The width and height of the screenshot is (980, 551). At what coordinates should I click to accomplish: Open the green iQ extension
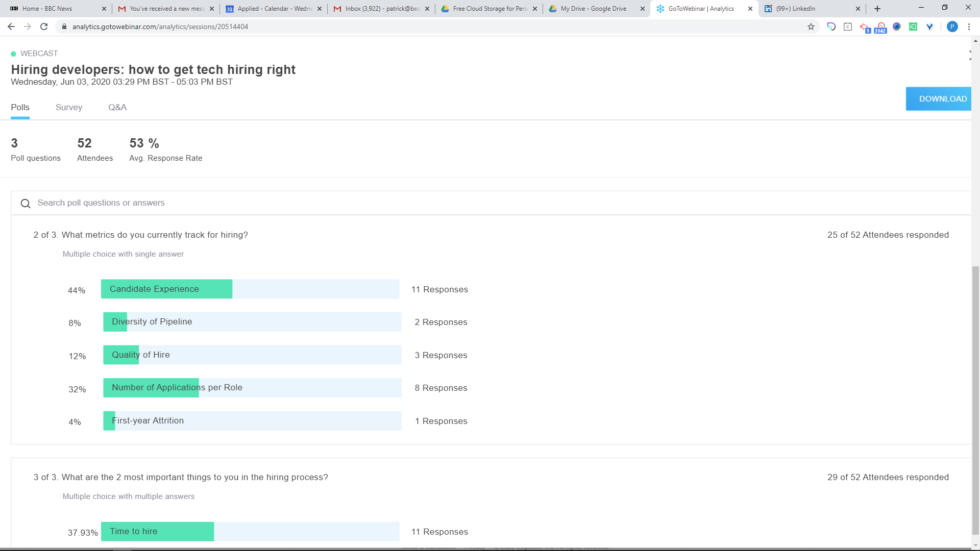(x=913, y=27)
